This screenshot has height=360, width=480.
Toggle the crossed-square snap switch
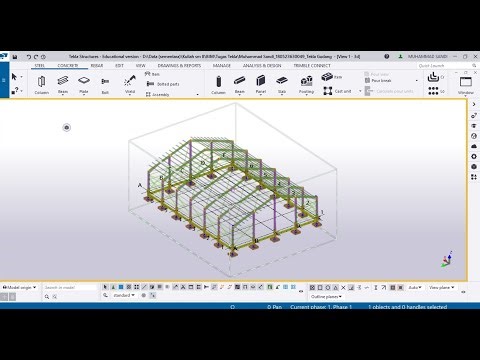pyautogui.click(x=312, y=287)
